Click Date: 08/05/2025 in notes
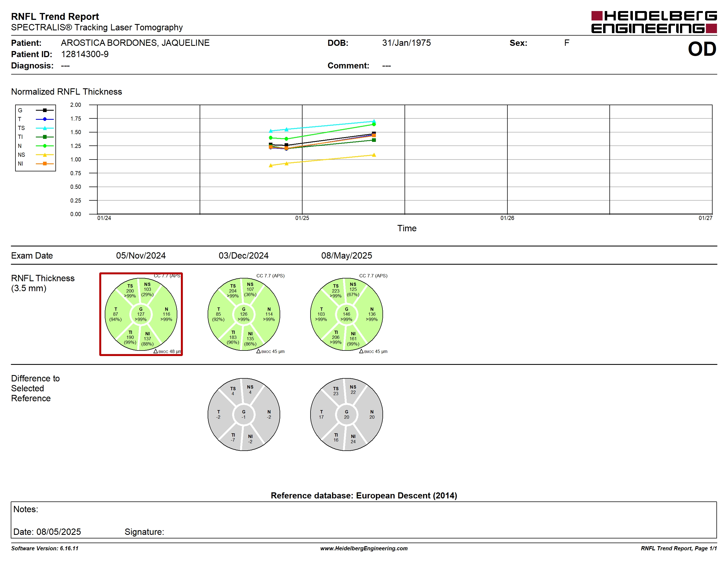Image resolution: width=728 pixels, height=563 pixels. click(47, 532)
